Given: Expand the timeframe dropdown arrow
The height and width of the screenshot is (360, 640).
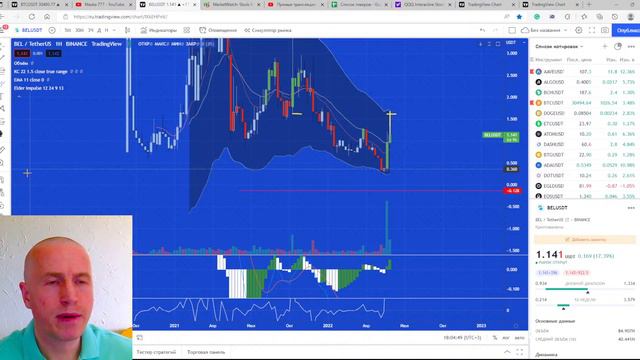Looking at the screenshot, I should 114,30.
